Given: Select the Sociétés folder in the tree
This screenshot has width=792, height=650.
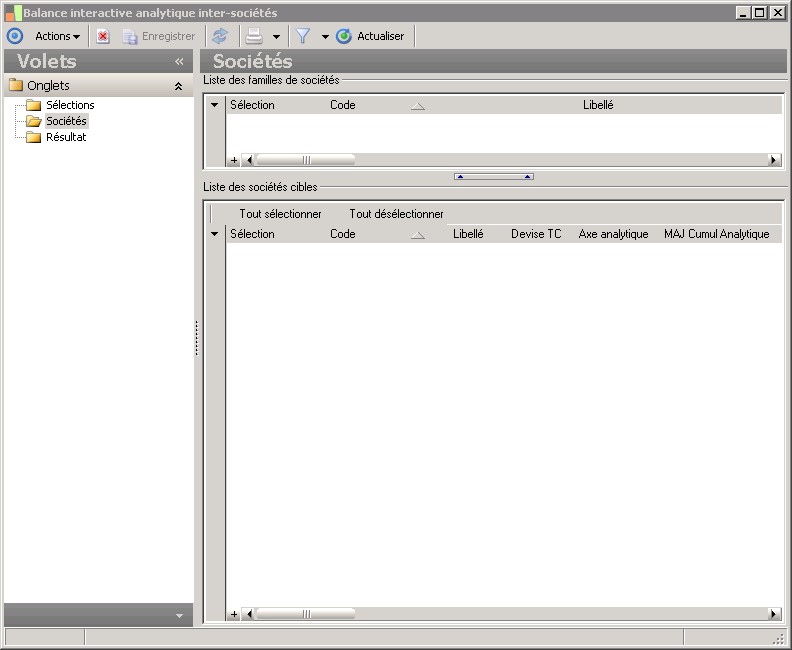Looking at the screenshot, I should click(66, 121).
